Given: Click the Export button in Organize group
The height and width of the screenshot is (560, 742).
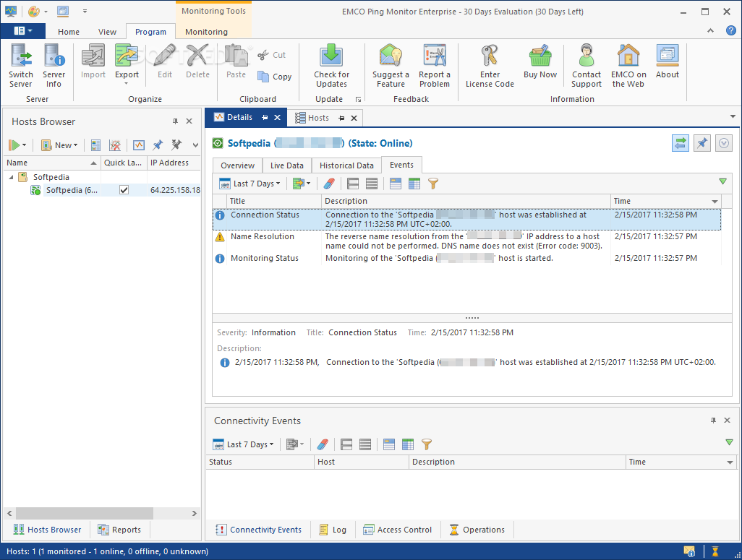Looking at the screenshot, I should (127, 65).
